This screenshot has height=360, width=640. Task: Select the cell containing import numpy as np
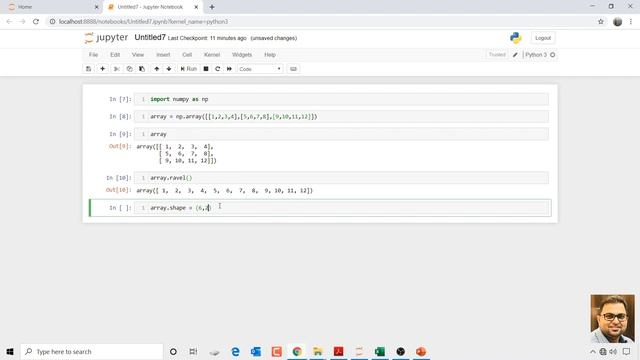(341, 99)
